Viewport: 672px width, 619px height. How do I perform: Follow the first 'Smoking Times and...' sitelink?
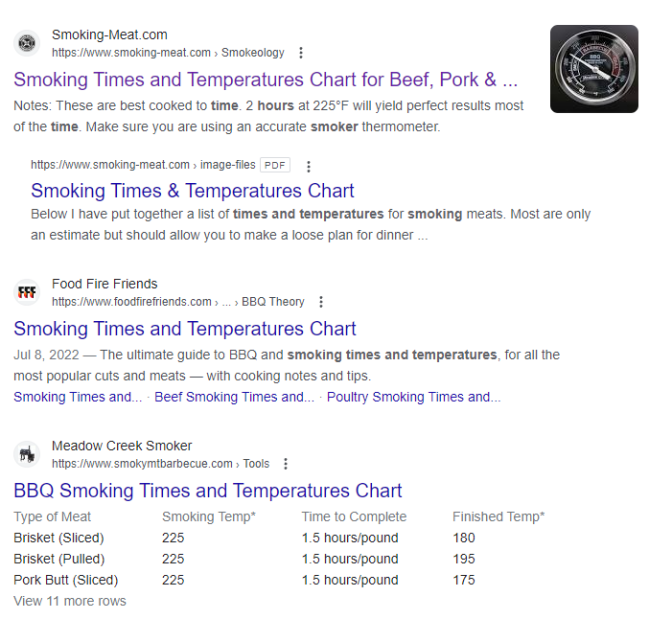pyautogui.click(x=78, y=397)
